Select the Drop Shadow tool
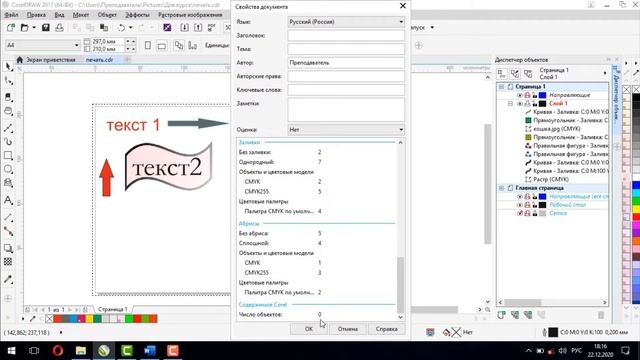The width and height of the screenshot is (640, 360). point(8,248)
